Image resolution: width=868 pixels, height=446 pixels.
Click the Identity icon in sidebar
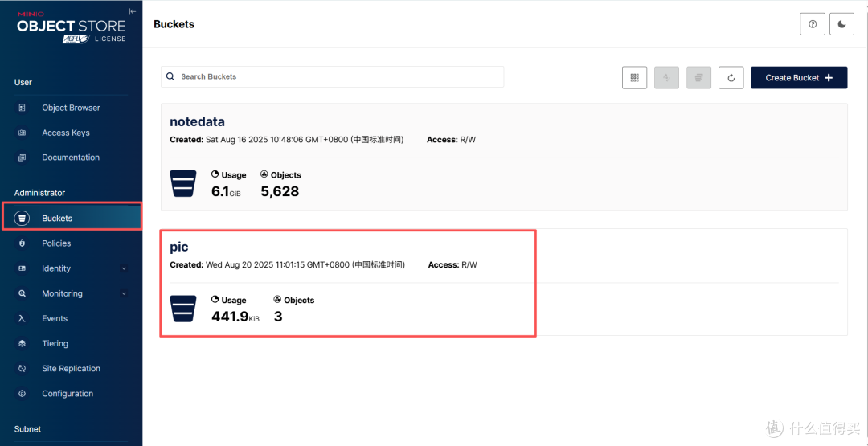[x=23, y=268]
